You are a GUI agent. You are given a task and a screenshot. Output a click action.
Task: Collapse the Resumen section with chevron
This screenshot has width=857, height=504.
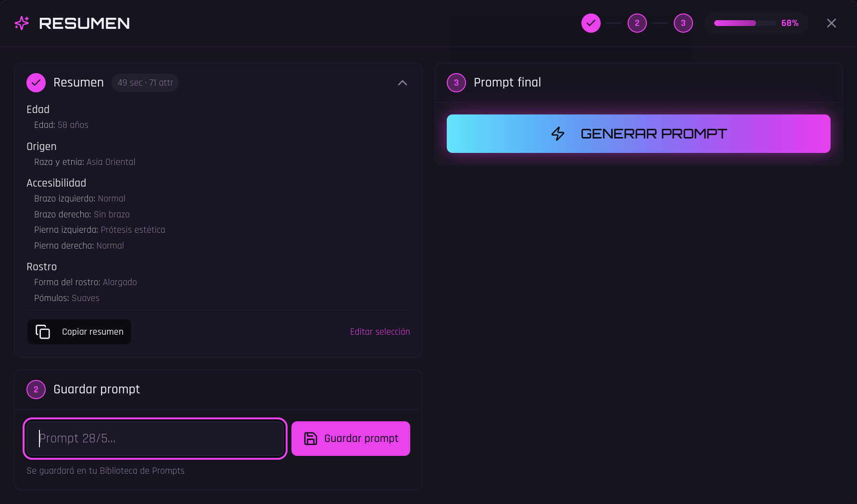click(x=403, y=83)
